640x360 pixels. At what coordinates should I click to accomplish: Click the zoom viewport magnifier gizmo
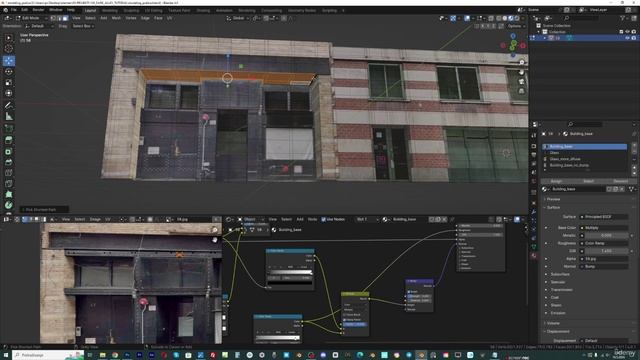pos(521,62)
